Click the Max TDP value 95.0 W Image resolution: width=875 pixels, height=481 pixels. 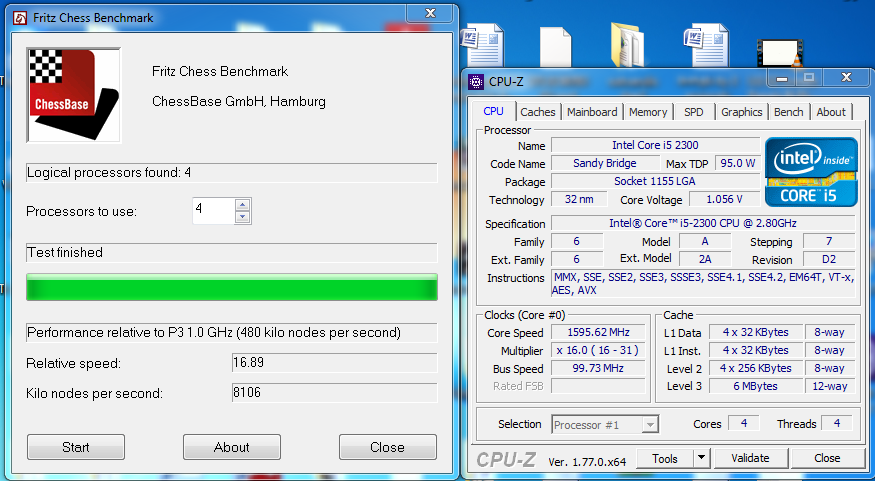pos(737,163)
